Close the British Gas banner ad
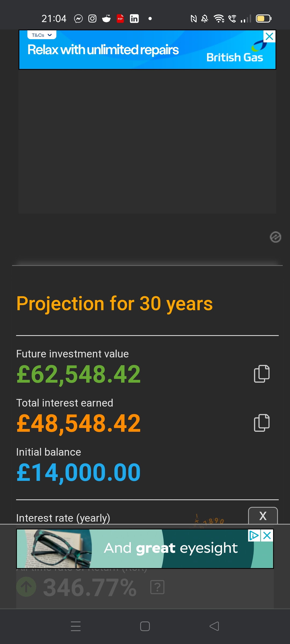 click(x=269, y=36)
